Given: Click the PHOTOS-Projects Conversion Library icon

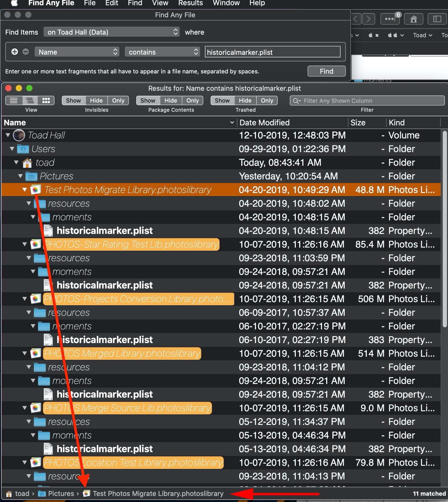Looking at the screenshot, I should 36,299.
